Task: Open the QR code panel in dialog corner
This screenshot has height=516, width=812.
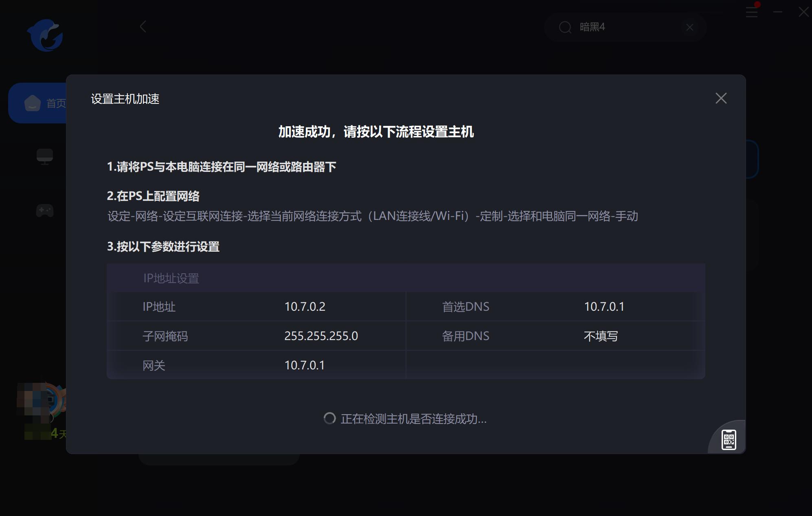Action: [x=729, y=439]
